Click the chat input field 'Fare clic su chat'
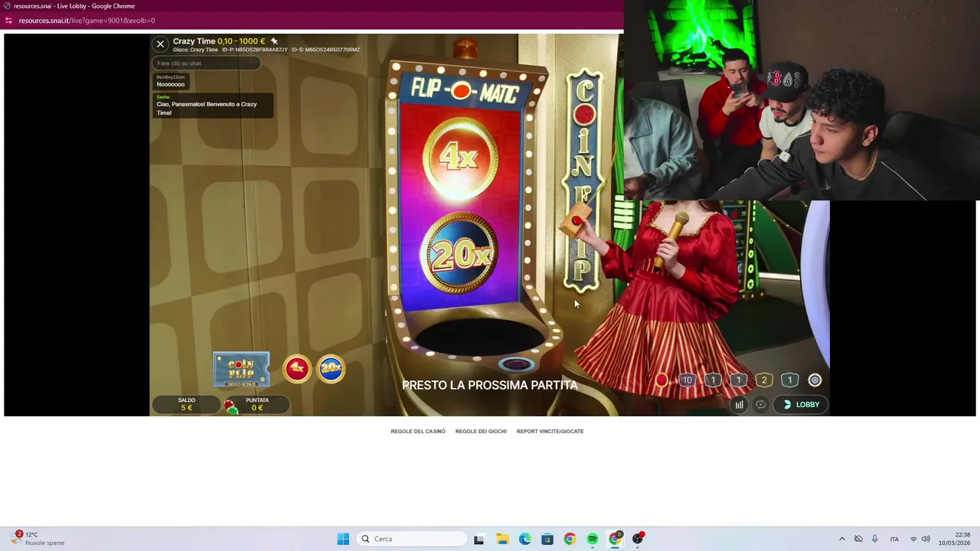Image resolution: width=980 pixels, height=551 pixels. 206,64
